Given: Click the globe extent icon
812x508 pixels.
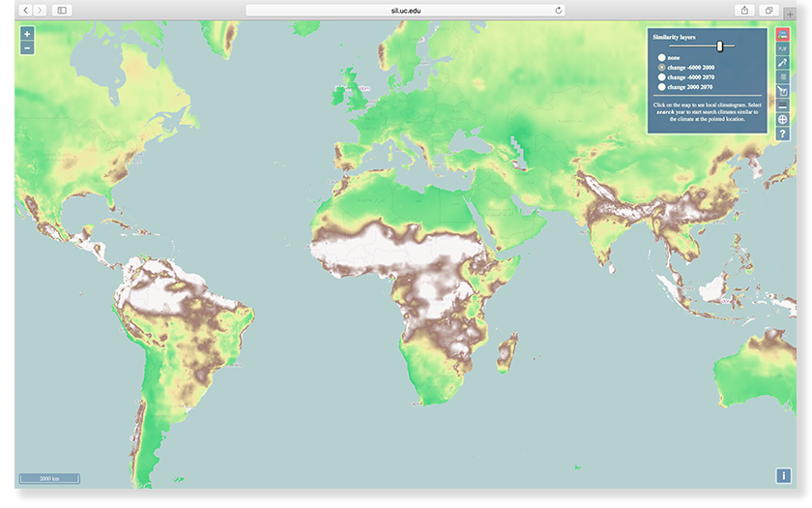Looking at the screenshot, I should [x=783, y=120].
